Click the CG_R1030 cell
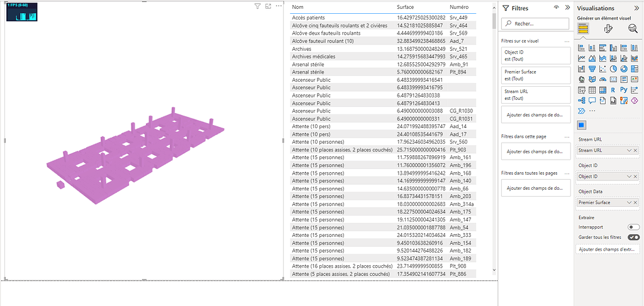 (x=461, y=111)
